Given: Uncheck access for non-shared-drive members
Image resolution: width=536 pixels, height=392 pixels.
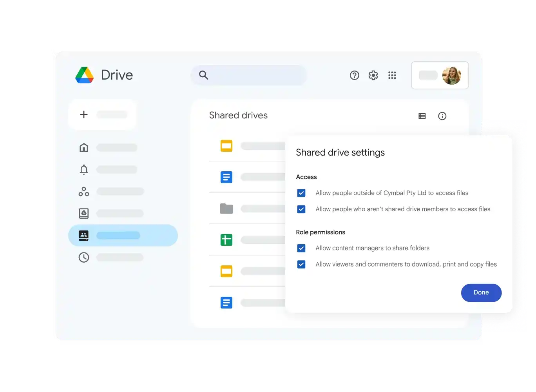Looking at the screenshot, I should pos(301,209).
